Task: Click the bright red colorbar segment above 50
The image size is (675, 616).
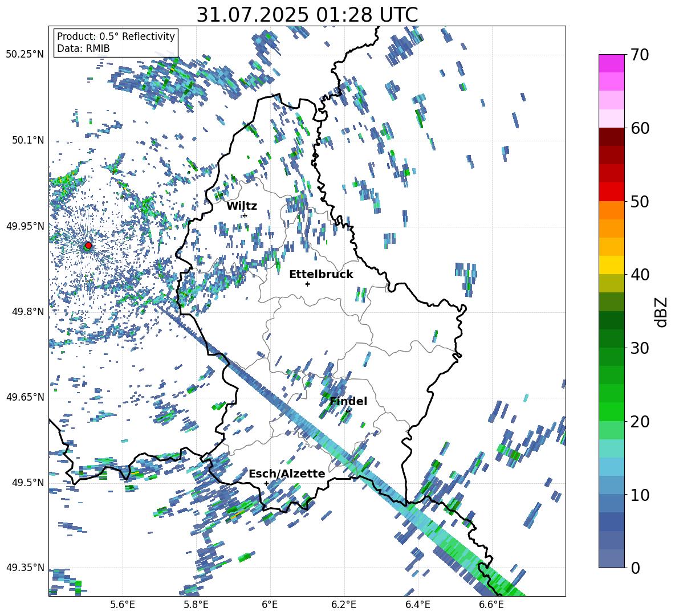Action: (611, 192)
